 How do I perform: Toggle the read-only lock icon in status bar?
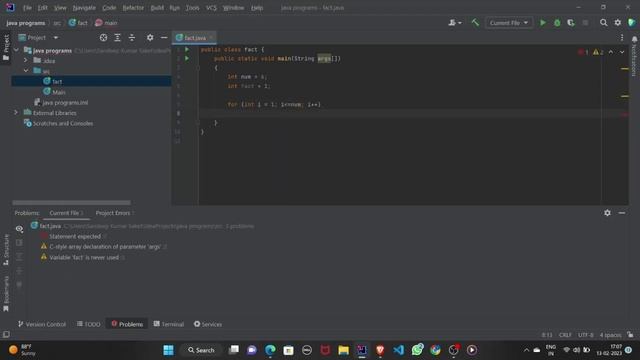(x=630, y=335)
